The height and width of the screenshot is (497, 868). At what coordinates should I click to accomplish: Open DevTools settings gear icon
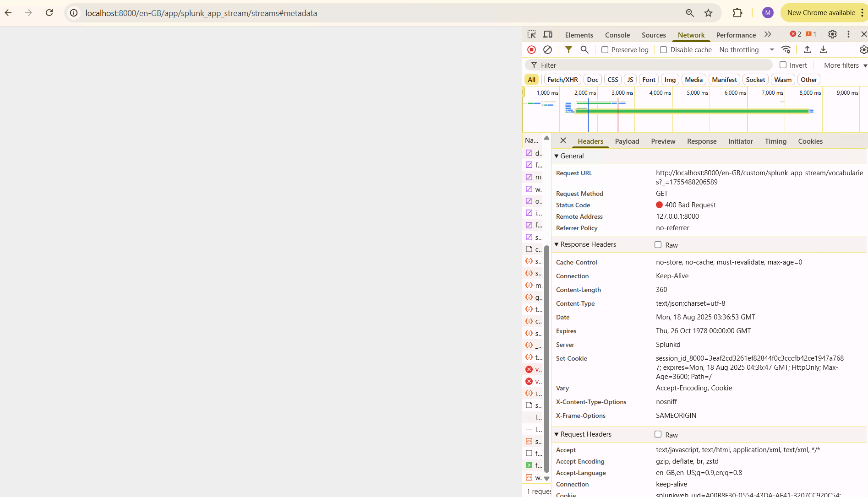832,34
